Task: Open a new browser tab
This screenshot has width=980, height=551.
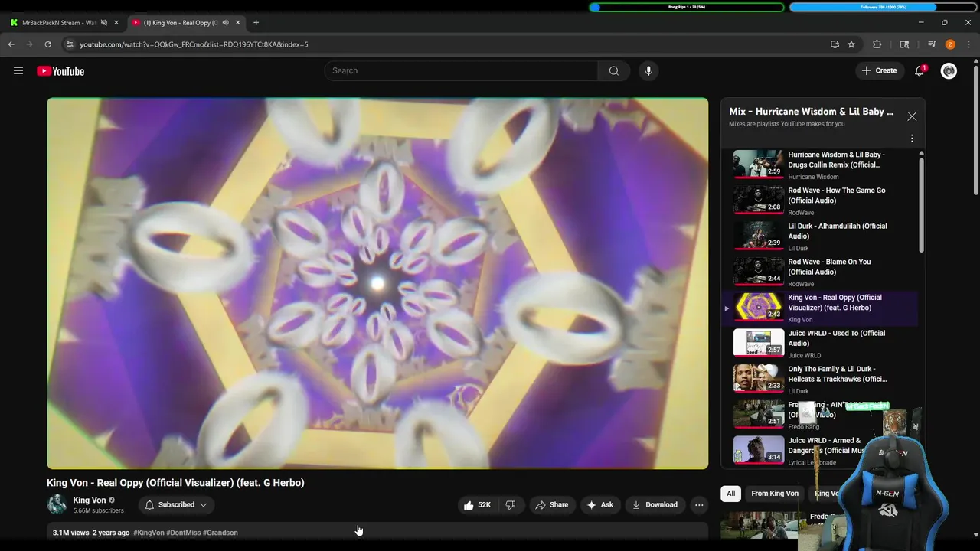Action: point(256,23)
